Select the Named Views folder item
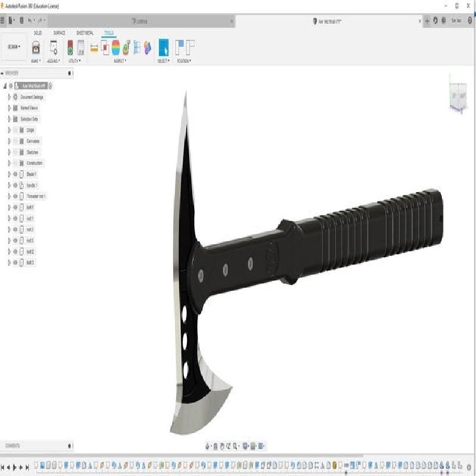The height and width of the screenshot is (476, 476). [29, 108]
